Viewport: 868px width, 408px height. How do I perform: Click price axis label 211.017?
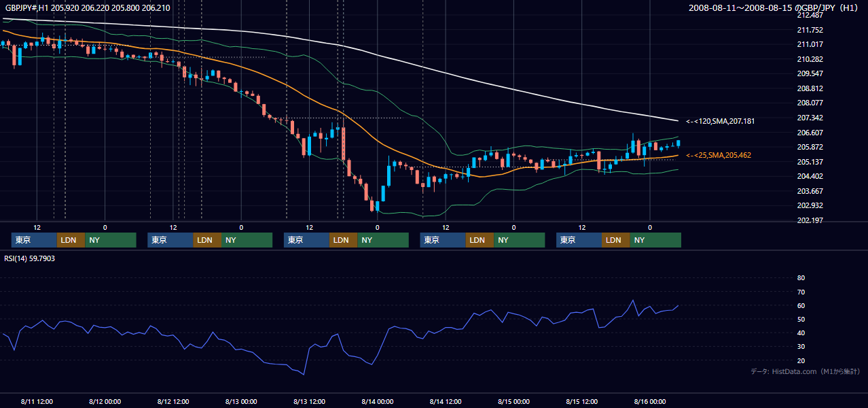(x=810, y=44)
